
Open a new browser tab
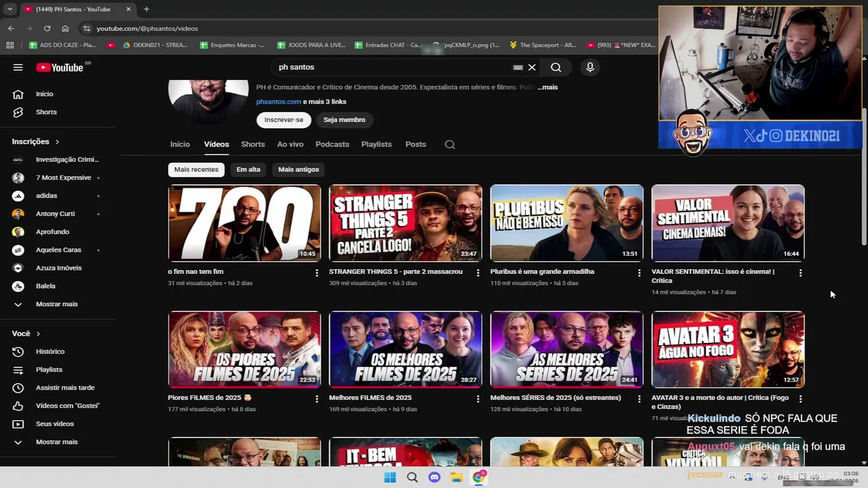coord(146,9)
